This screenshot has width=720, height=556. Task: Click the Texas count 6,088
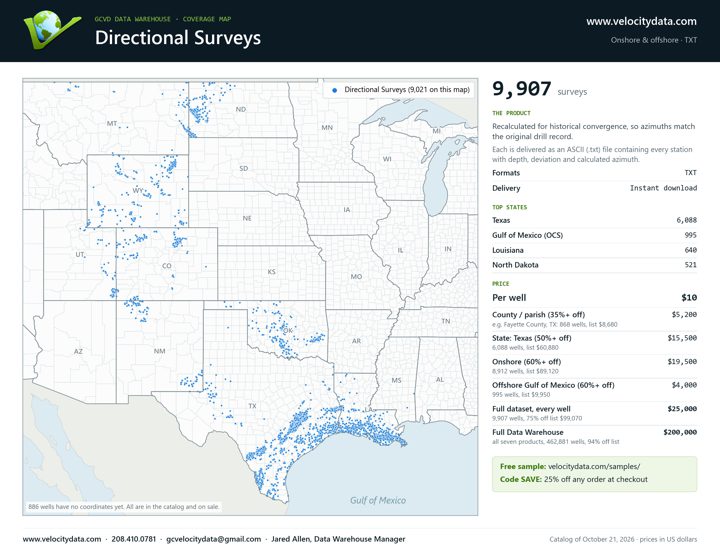tap(686, 220)
